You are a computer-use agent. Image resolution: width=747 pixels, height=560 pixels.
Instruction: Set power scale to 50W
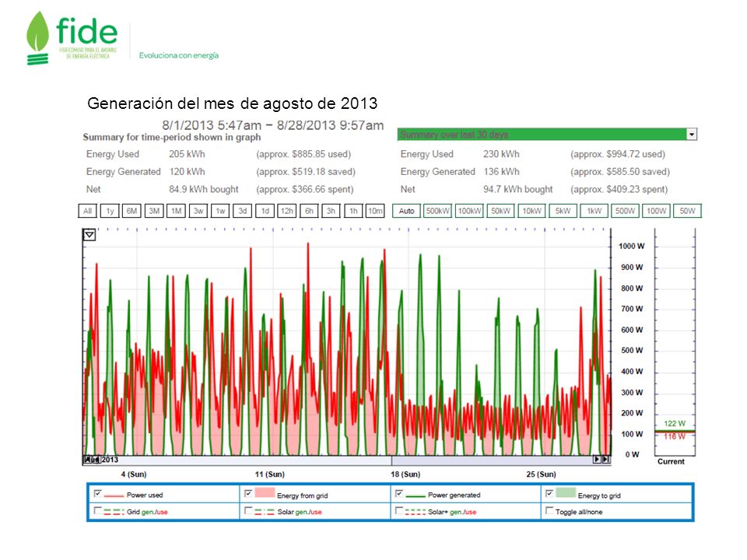tap(687, 211)
